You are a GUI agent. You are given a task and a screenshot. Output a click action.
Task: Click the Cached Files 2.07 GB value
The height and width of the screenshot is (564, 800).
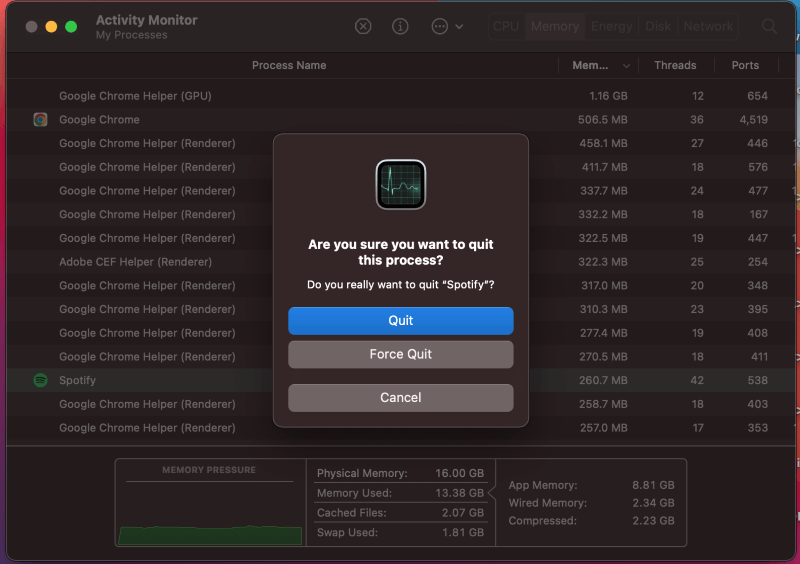click(x=462, y=513)
